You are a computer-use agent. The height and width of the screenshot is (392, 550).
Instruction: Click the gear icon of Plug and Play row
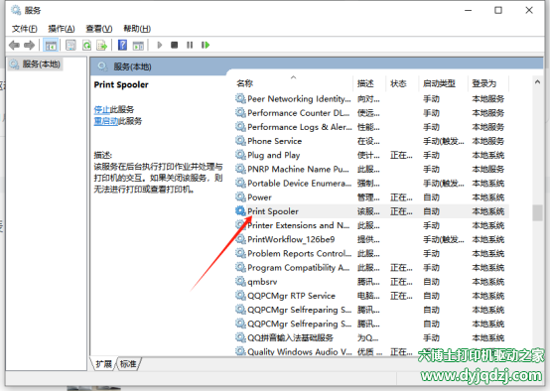[240, 155]
